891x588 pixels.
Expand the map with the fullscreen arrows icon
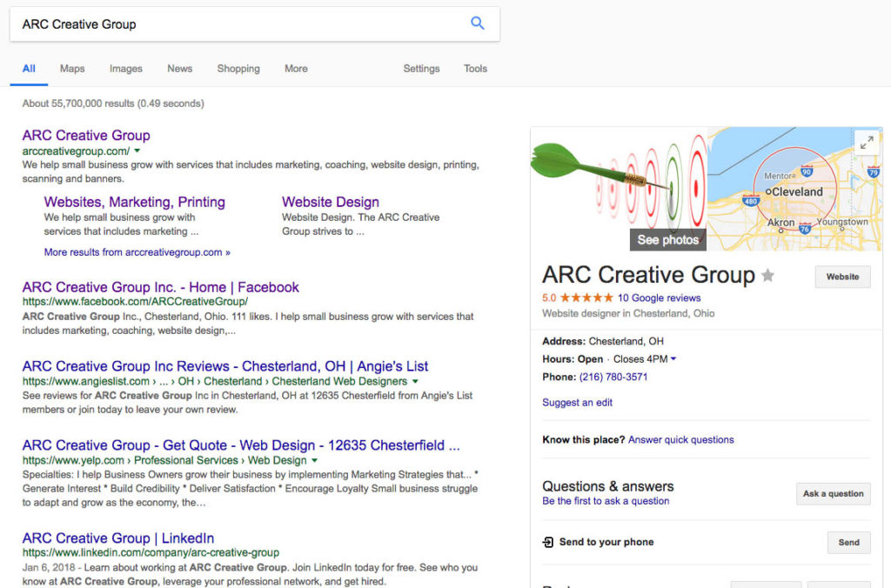[867, 143]
